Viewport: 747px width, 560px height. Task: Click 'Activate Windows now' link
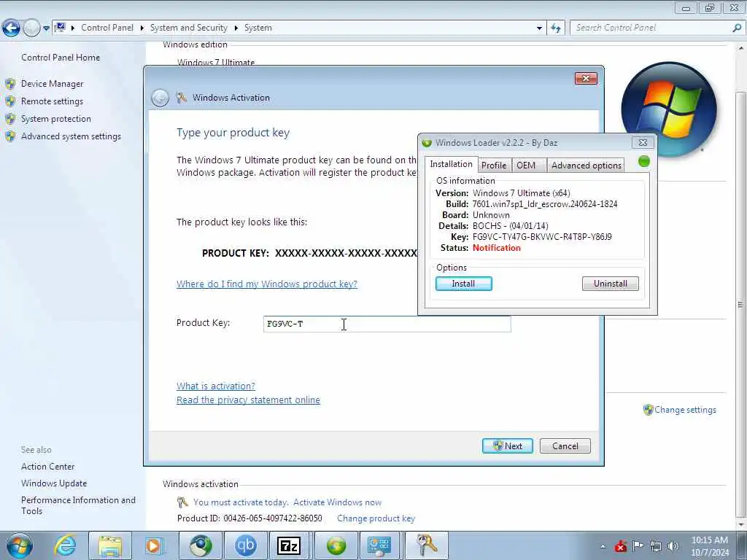tap(337, 502)
